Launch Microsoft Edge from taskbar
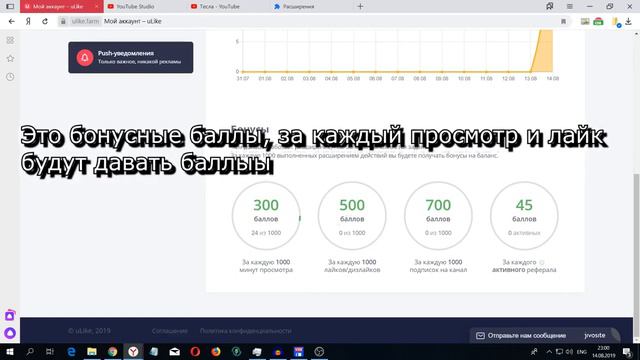The height and width of the screenshot is (360, 640). pyautogui.click(x=71, y=351)
